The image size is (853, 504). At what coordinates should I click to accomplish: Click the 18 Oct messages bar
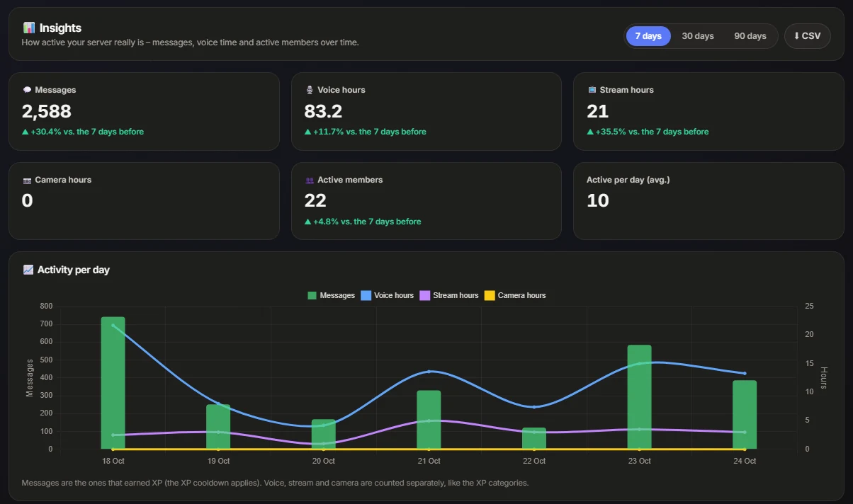pos(113,383)
